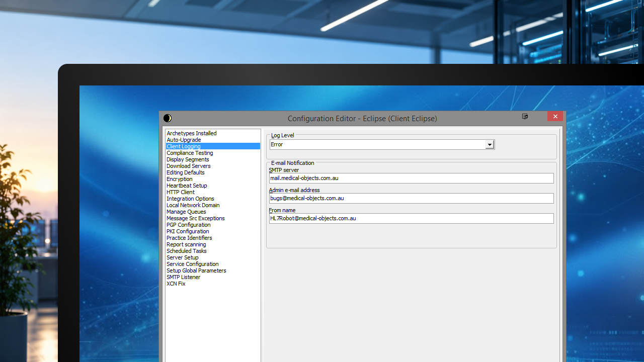Select Practice Identifiers entry
644x362 pixels.
point(213,238)
